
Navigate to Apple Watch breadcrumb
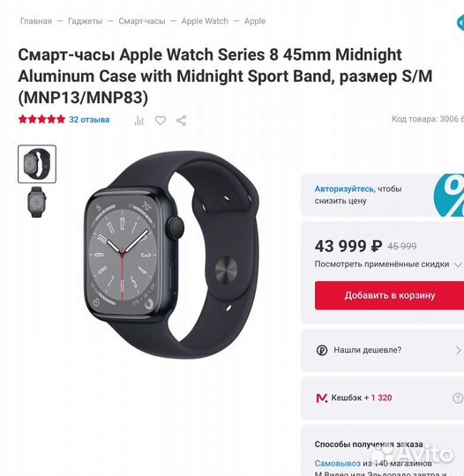(205, 21)
